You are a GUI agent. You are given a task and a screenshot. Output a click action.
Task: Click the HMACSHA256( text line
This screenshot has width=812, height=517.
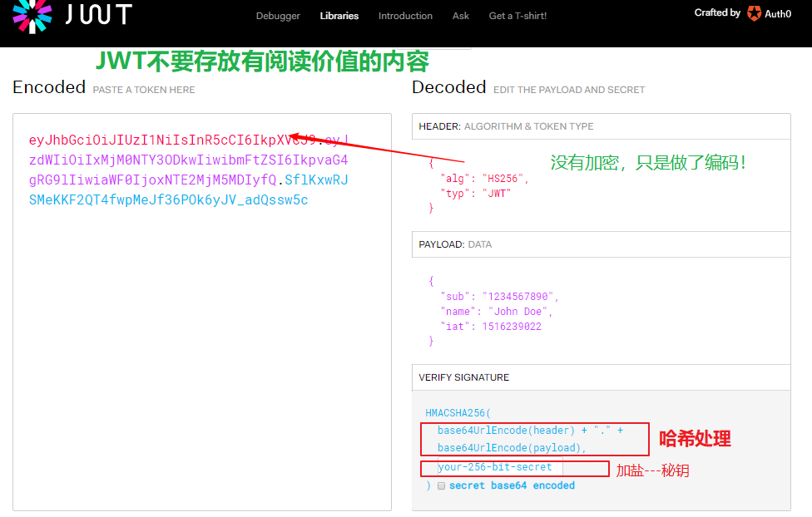[458, 413]
